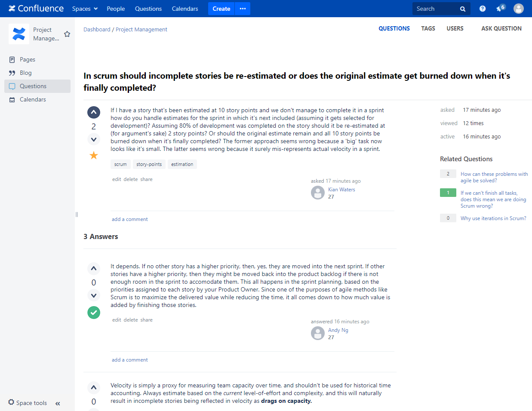Toggle the favorite star on the question
532x411 pixels.
tap(94, 155)
